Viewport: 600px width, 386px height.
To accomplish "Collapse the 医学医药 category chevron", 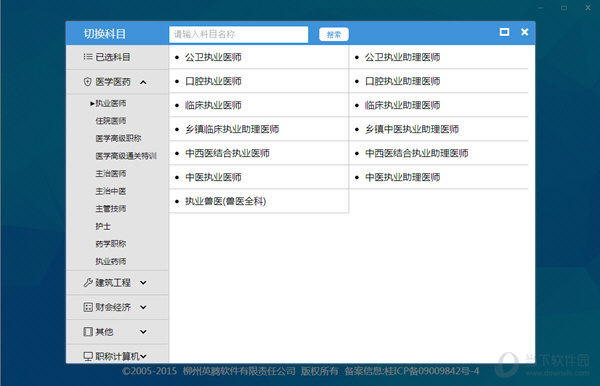I will pos(143,82).
